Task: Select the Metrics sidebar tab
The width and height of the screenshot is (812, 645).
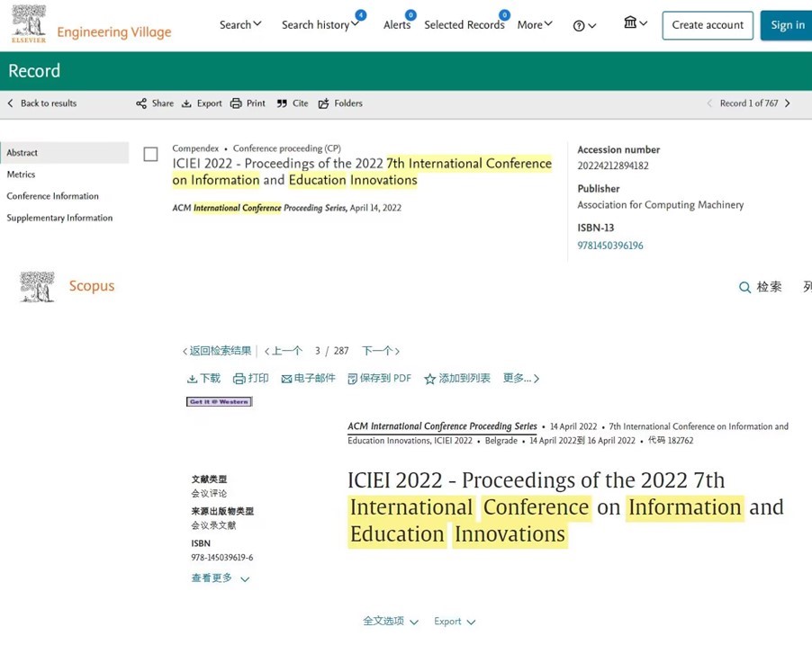Action: click(x=22, y=175)
